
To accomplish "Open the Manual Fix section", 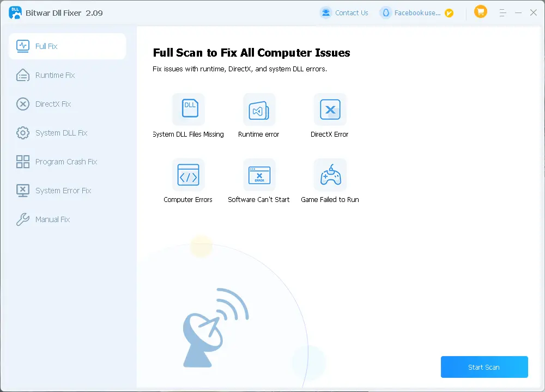I will (52, 219).
